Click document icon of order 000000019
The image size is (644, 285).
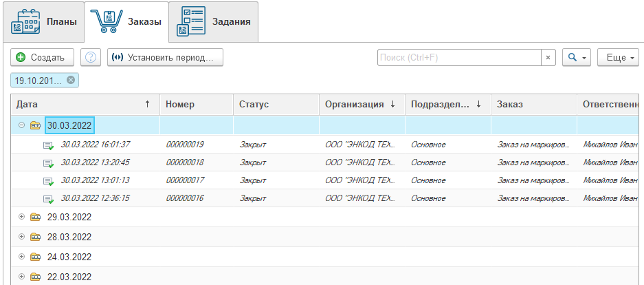pyautogui.click(x=48, y=145)
